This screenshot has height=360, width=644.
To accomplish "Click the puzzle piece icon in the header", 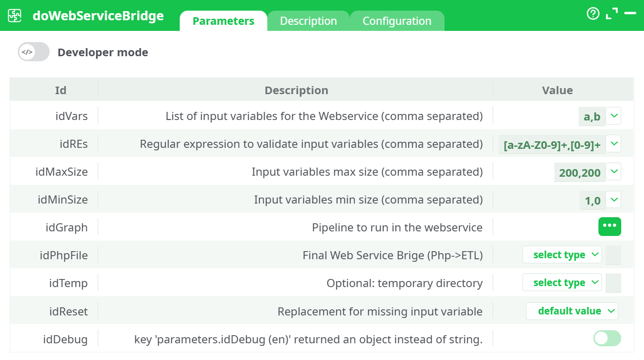I will (x=15, y=16).
